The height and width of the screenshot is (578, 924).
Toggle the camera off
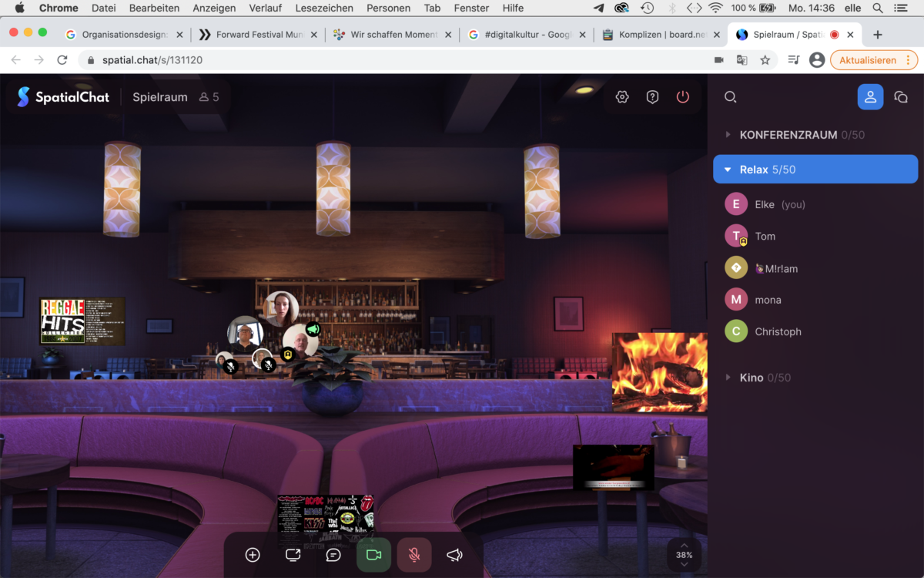(x=374, y=555)
